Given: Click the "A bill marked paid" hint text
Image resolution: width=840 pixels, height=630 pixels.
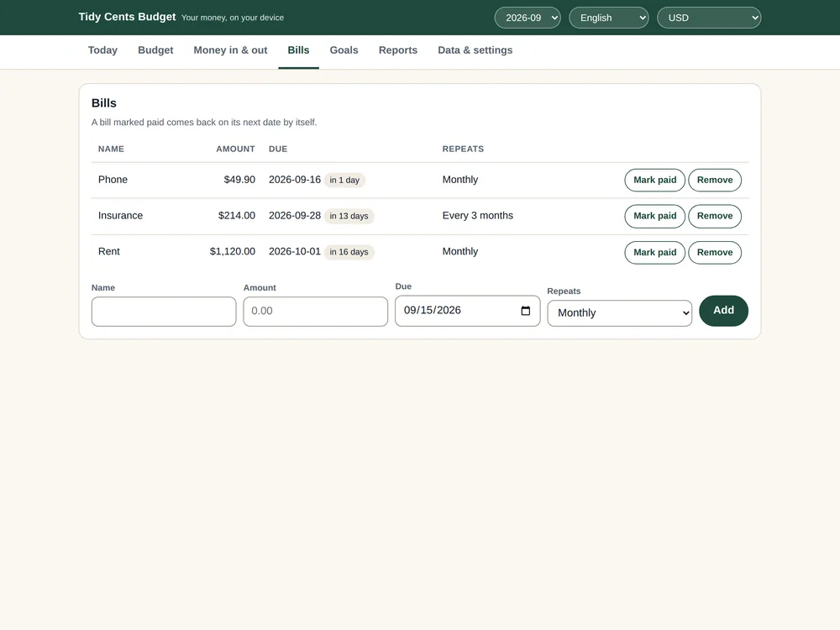Looking at the screenshot, I should 204,122.
